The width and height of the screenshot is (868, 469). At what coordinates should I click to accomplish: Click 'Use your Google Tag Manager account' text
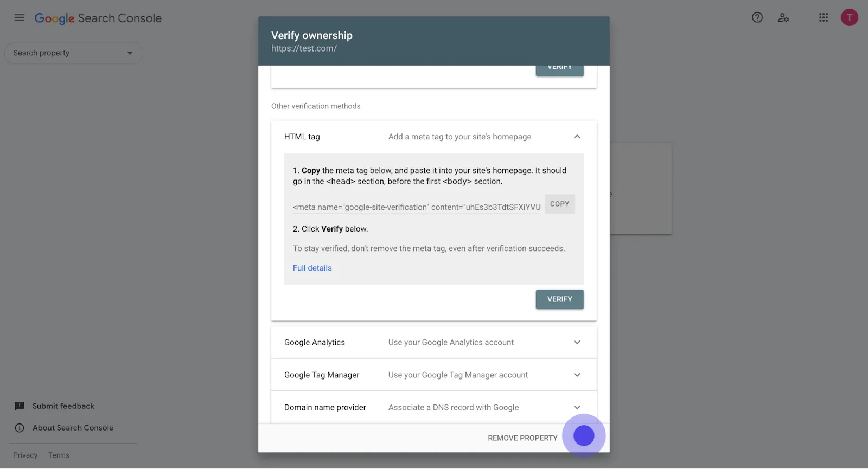click(458, 375)
